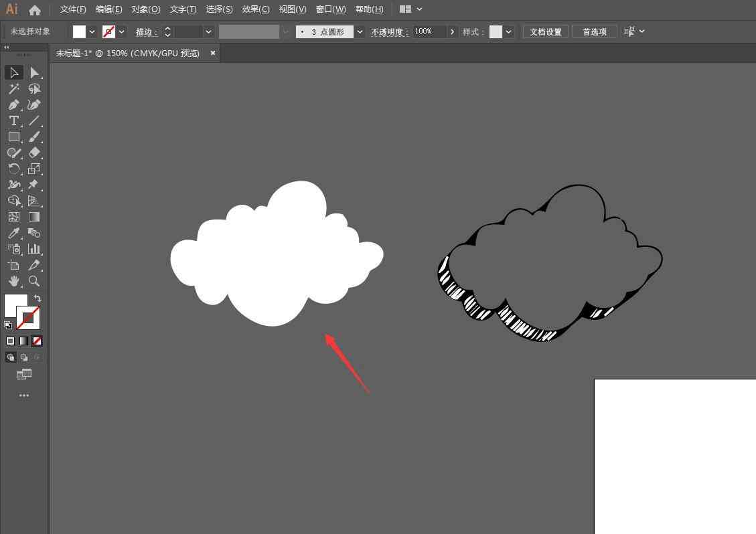Image resolution: width=756 pixels, height=534 pixels.
Task: Open fill color dropdown in control bar
Action: coord(92,32)
